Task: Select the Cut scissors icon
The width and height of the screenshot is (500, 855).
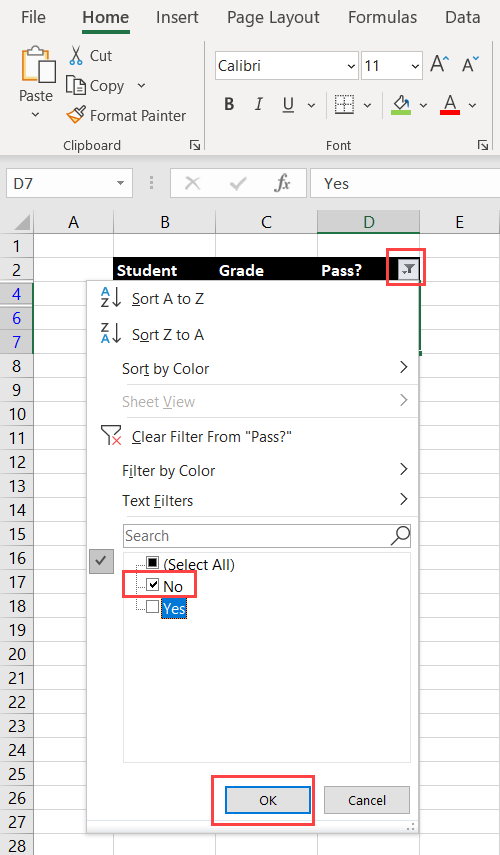Action: 76,56
